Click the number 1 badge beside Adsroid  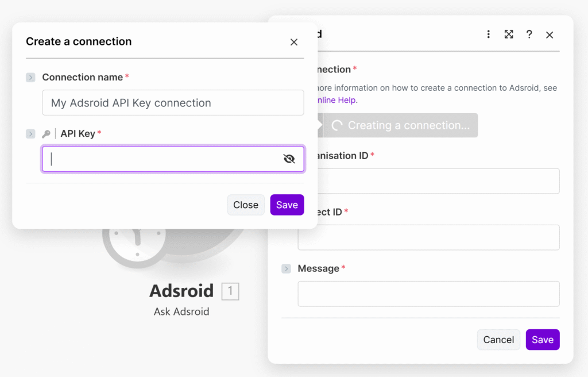[x=230, y=291]
